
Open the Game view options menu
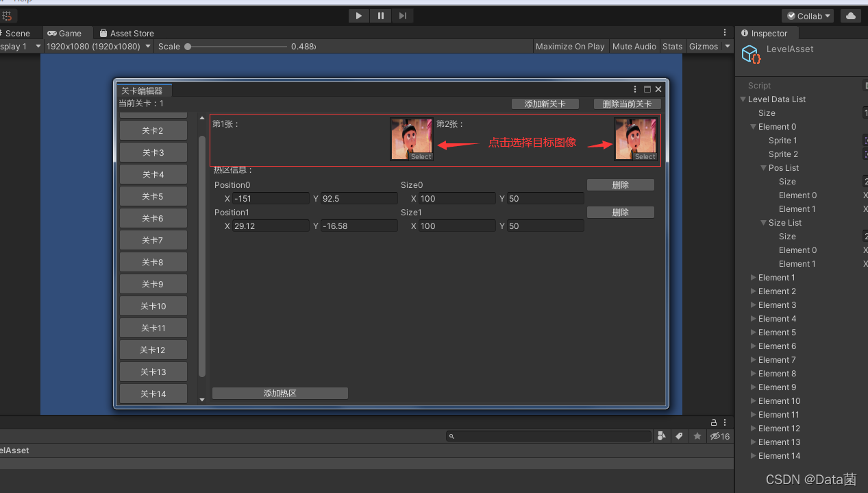[x=725, y=33]
